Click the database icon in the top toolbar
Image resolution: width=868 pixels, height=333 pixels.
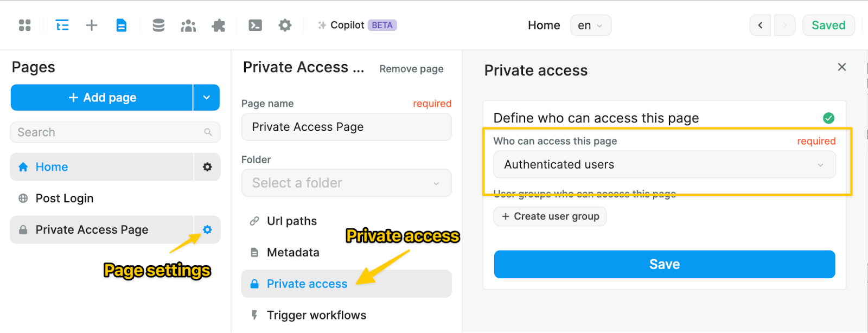pyautogui.click(x=158, y=25)
